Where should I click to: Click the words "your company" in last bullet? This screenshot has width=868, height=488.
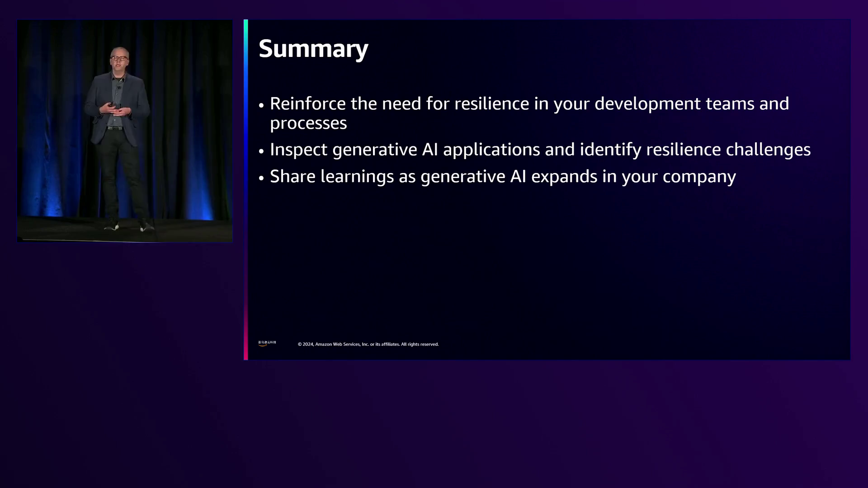679,177
